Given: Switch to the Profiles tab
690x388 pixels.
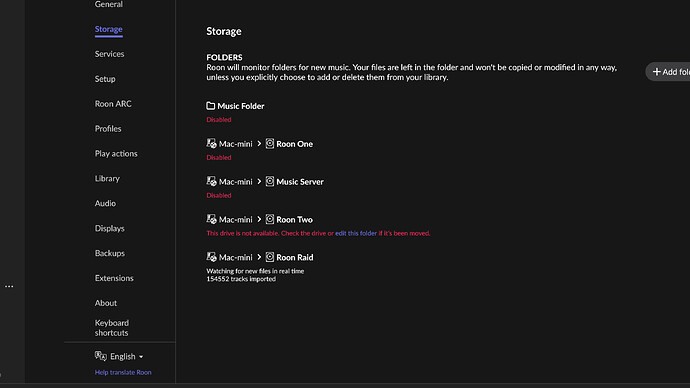Looking at the screenshot, I should click(x=108, y=128).
